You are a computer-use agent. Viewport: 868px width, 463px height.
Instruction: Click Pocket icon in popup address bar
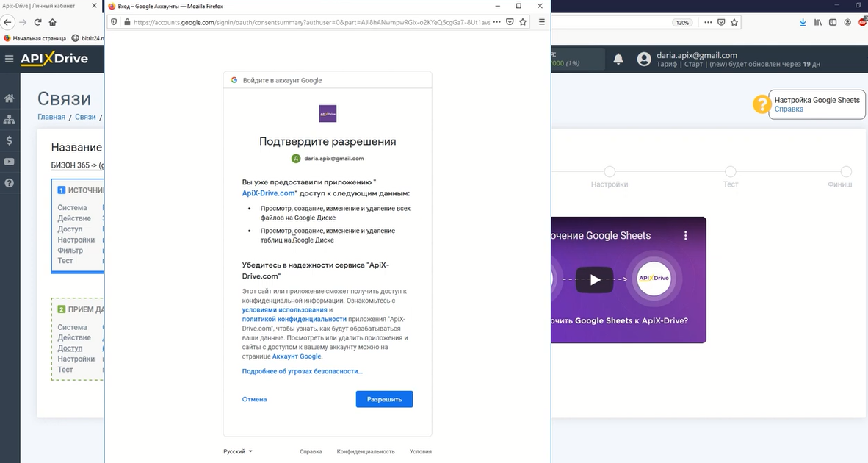510,22
